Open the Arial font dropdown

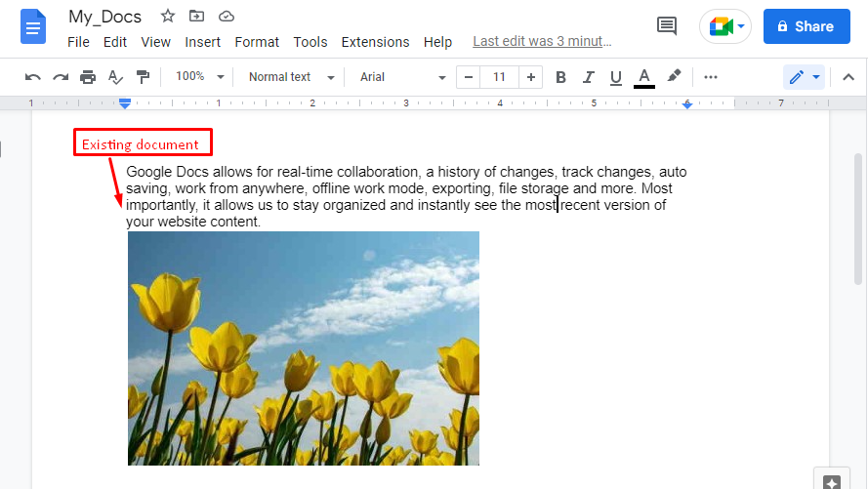pos(402,77)
